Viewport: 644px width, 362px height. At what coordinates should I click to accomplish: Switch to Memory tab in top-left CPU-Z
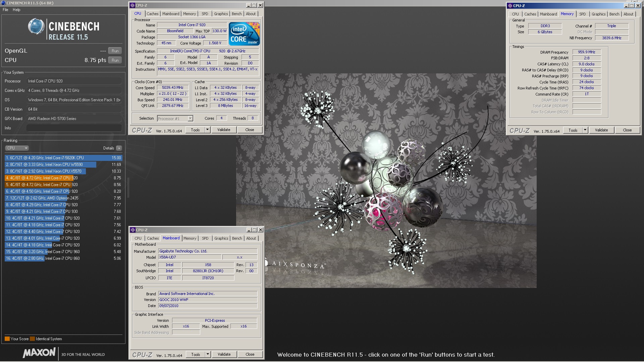pos(190,14)
